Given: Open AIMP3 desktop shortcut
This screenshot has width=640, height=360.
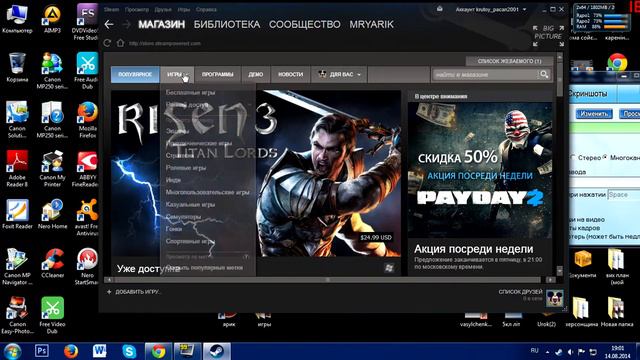Looking at the screenshot, I should 52,19.
